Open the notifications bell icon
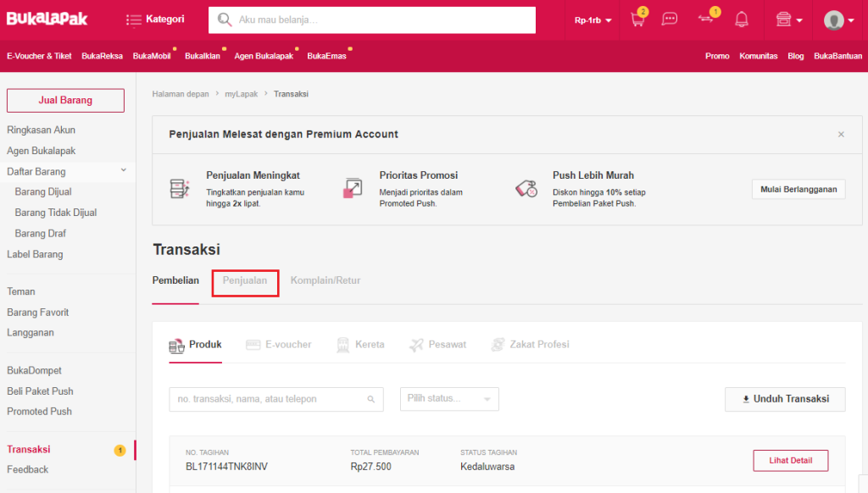Viewport: 868px width, 493px height. tap(741, 20)
